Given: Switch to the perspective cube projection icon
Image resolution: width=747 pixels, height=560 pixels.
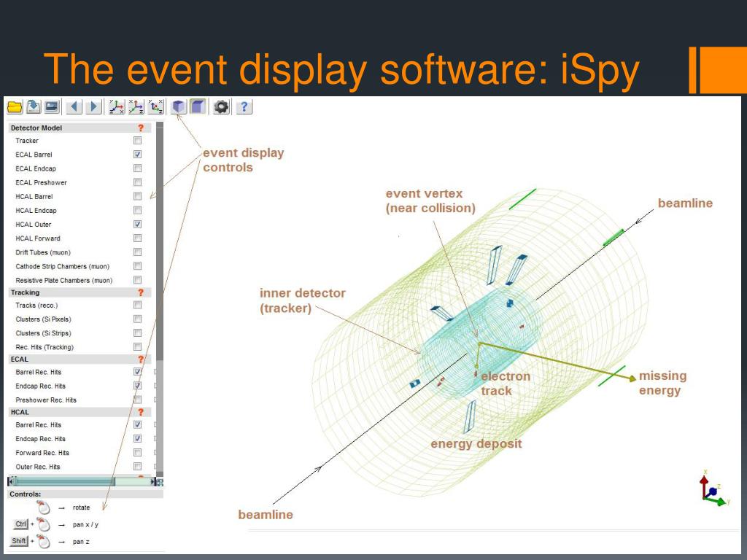Looking at the screenshot, I should coord(178,106).
